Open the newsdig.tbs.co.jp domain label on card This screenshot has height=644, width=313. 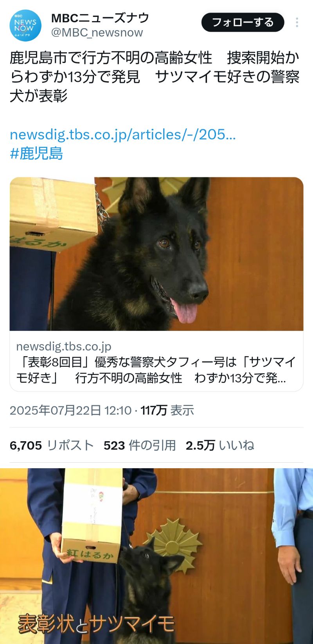point(64,346)
